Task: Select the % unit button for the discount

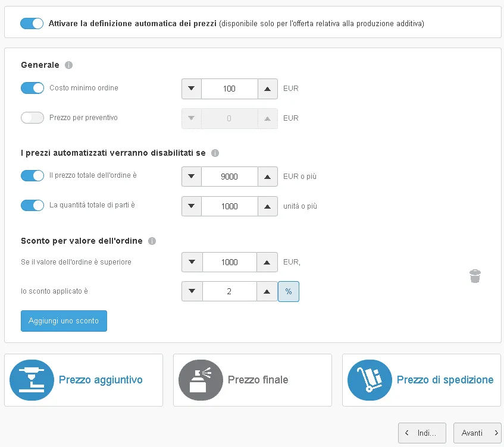Action: click(289, 291)
